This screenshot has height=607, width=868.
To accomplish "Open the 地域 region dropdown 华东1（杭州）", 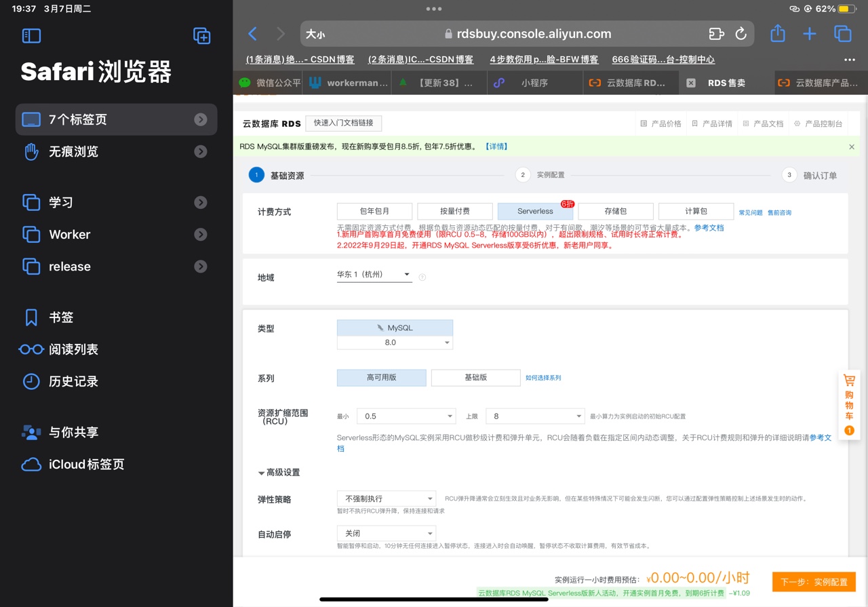I will (x=374, y=275).
